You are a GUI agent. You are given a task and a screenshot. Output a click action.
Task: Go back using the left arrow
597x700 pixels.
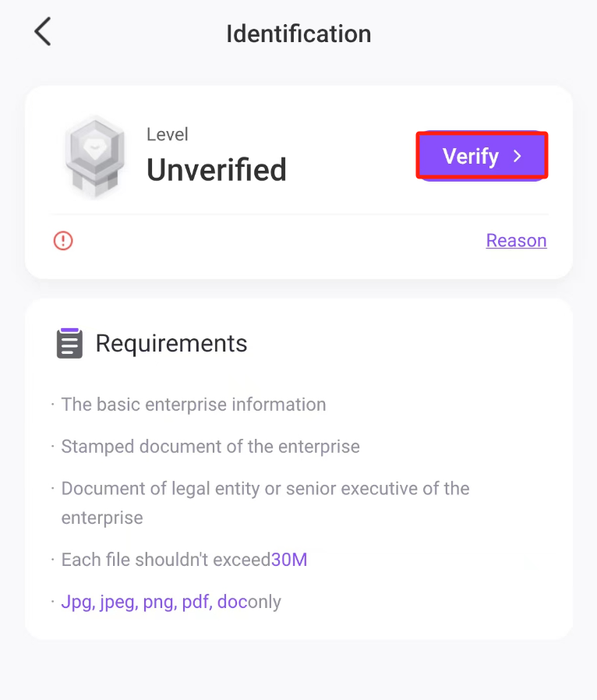43,33
